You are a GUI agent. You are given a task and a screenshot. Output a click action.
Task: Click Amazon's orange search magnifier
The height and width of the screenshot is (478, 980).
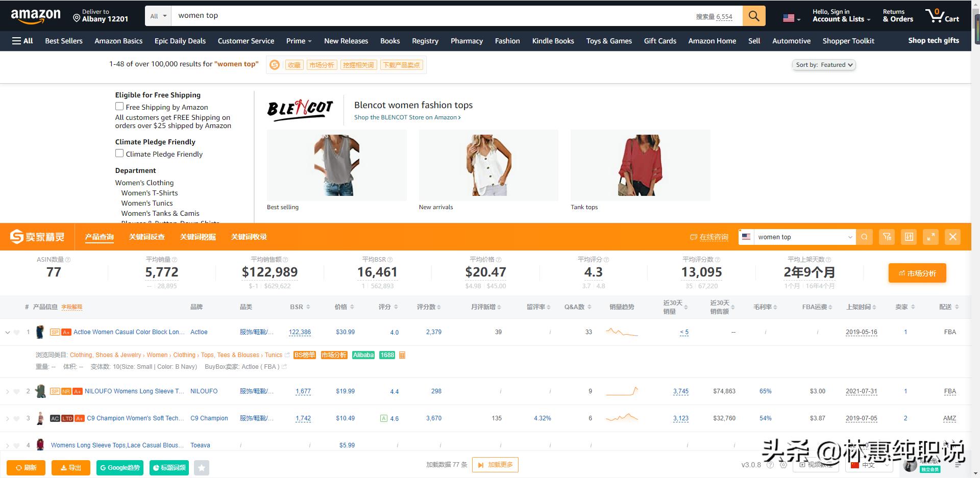click(x=754, y=15)
